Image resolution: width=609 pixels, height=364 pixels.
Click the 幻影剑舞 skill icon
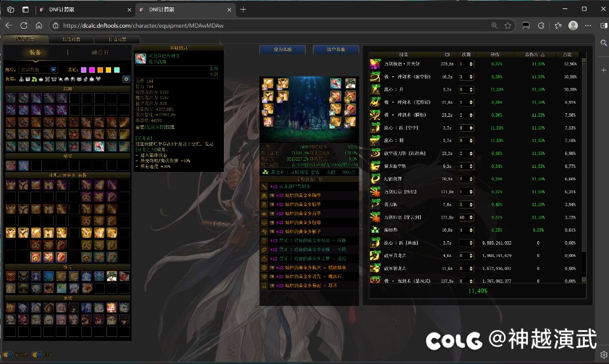[375, 179]
